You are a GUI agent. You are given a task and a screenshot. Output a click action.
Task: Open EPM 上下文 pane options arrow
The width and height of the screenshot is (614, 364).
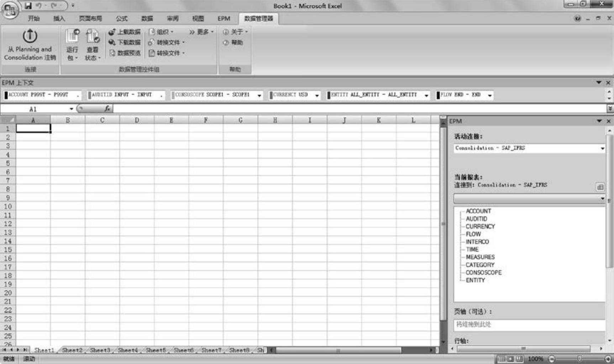coord(599,83)
